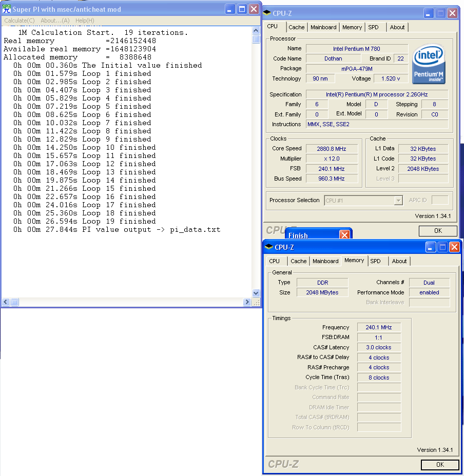This screenshot has width=464, height=476.
Task: Click the processor Name field Intel Pentium M 780
Action: coord(357,49)
